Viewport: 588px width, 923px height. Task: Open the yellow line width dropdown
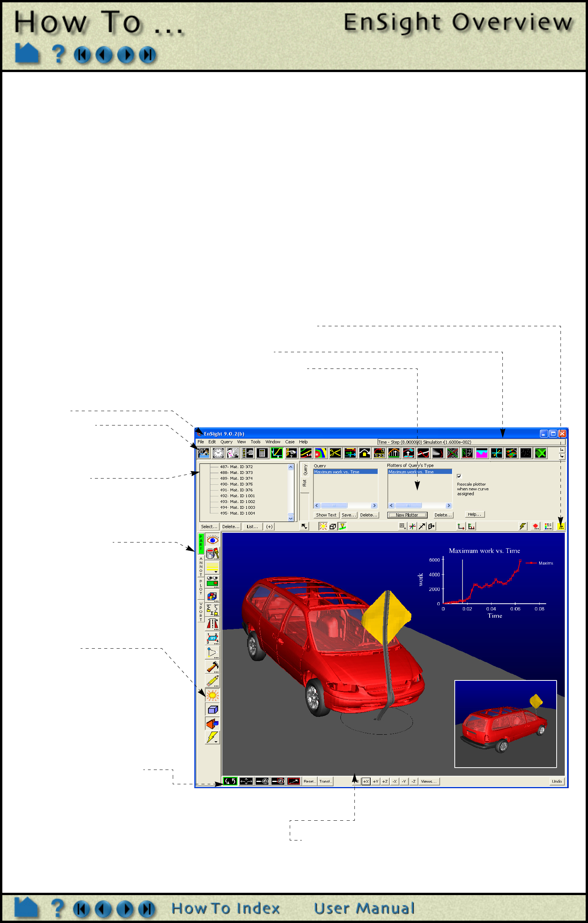[212, 567]
